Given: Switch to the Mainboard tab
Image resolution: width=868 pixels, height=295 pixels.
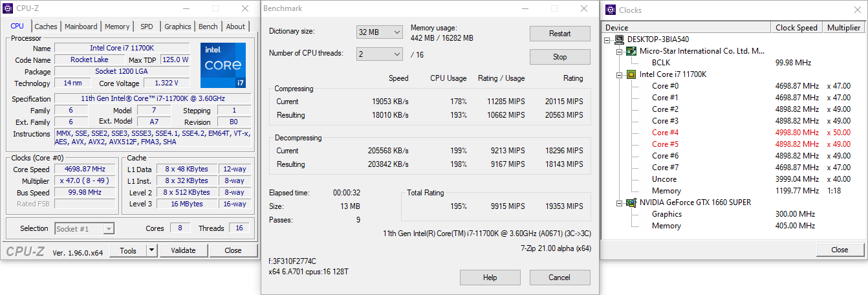Looking at the screenshot, I should click(81, 27).
